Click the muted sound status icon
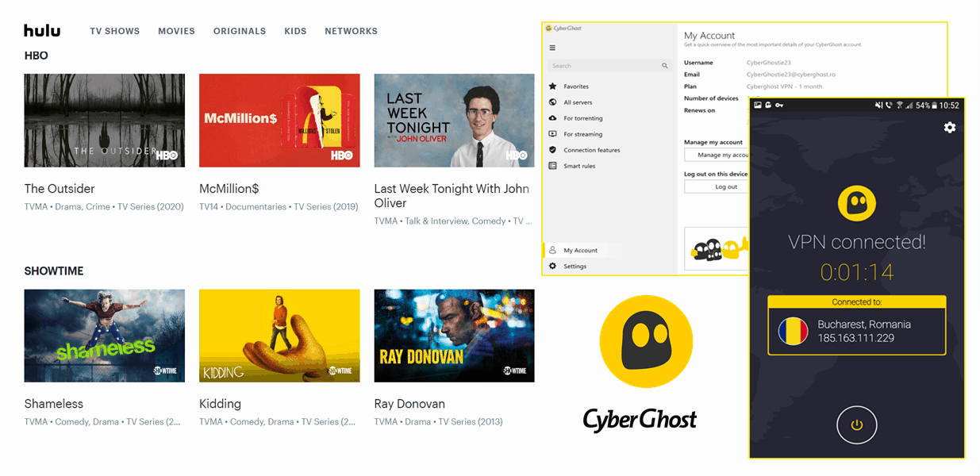 [x=878, y=106]
